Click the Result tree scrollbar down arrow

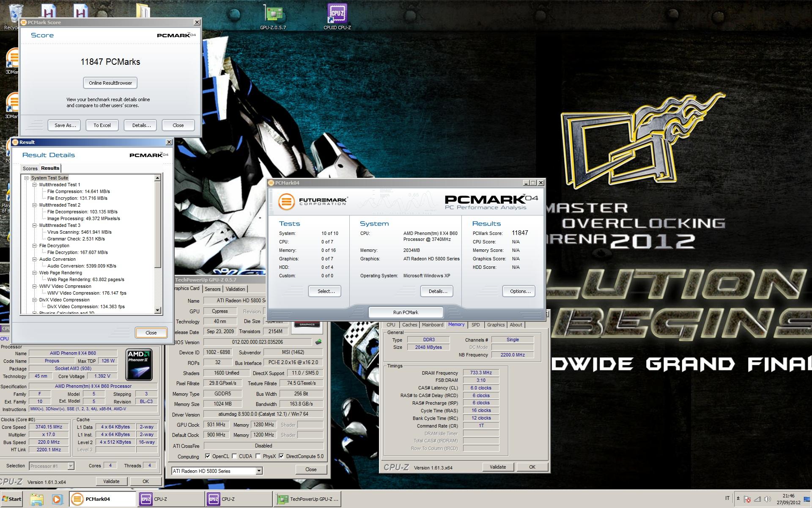158,310
